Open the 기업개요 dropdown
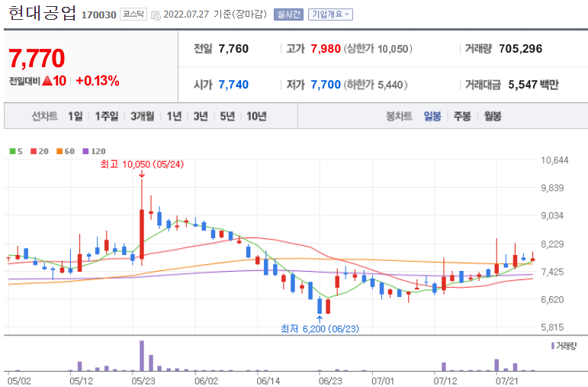Viewport: 588px width, 387px height. click(330, 15)
